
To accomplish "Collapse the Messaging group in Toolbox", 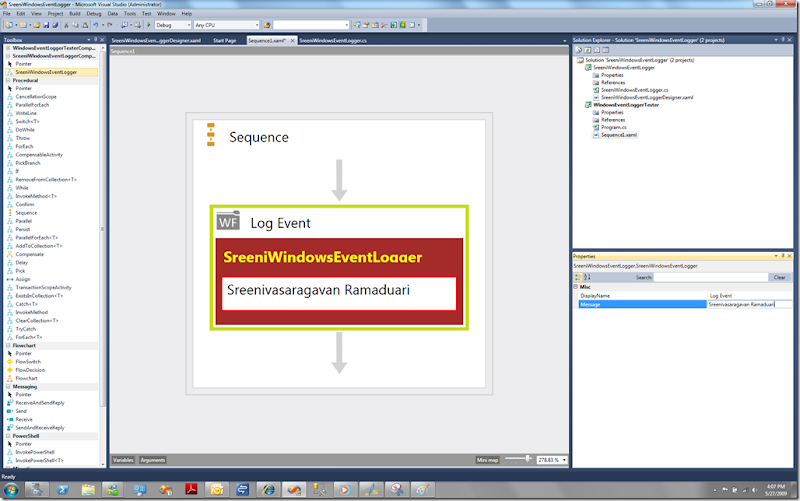I will point(8,387).
